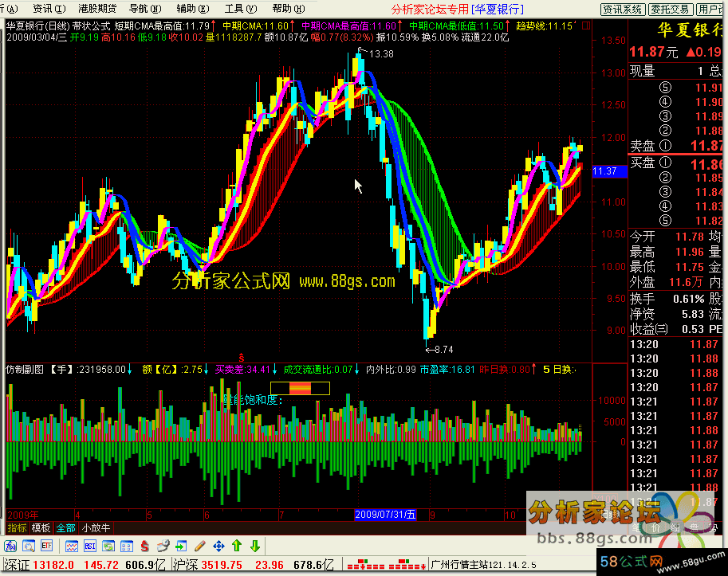
Task: Click the 仿制副图 sub-chart title
Action: coord(25,369)
